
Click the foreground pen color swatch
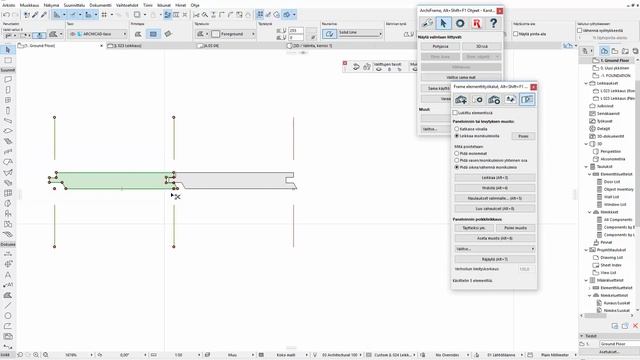point(216,34)
